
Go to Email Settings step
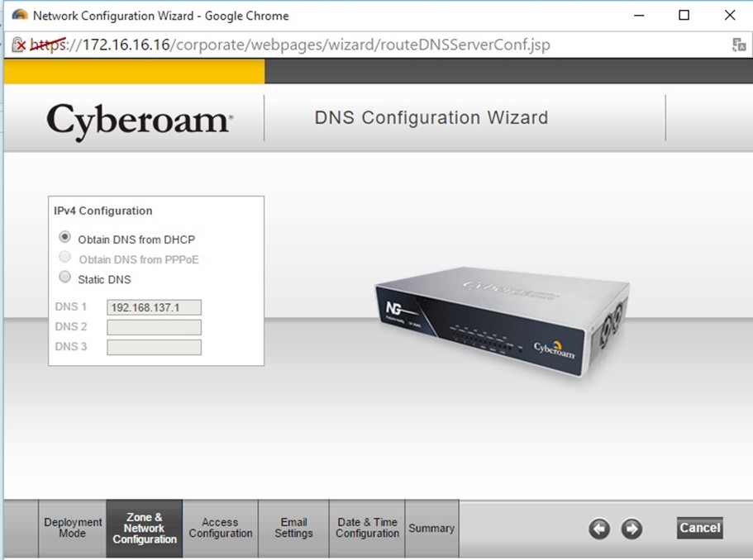(293, 528)
